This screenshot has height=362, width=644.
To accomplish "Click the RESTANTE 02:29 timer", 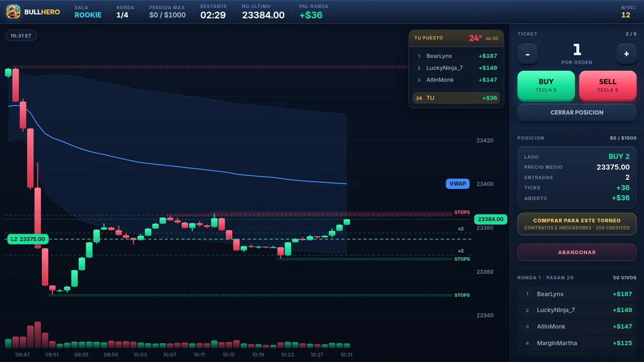I will pyautogui.click(x=213, y=15).
